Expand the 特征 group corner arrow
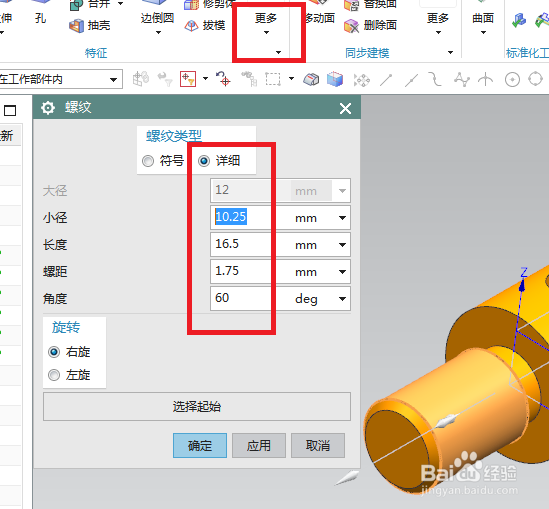549x509 pixels. [x=278, y=53]
